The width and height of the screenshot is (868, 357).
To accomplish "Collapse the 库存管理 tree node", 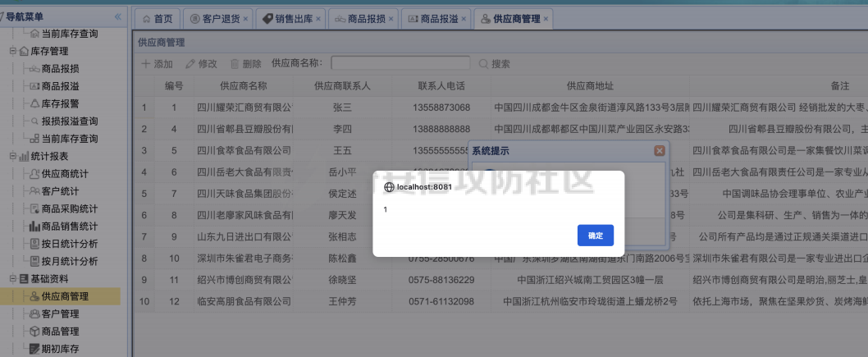I will [13, 52].
